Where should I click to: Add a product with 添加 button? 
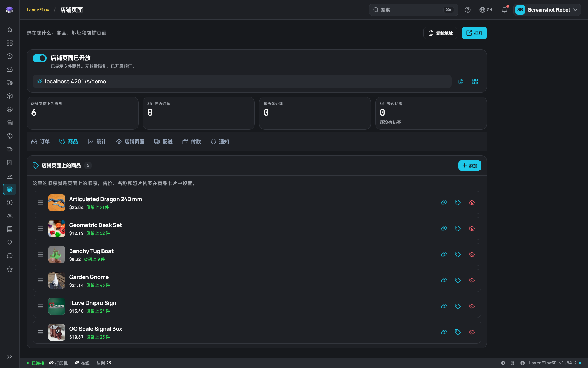pyautogui.click(x=470, y=165)
